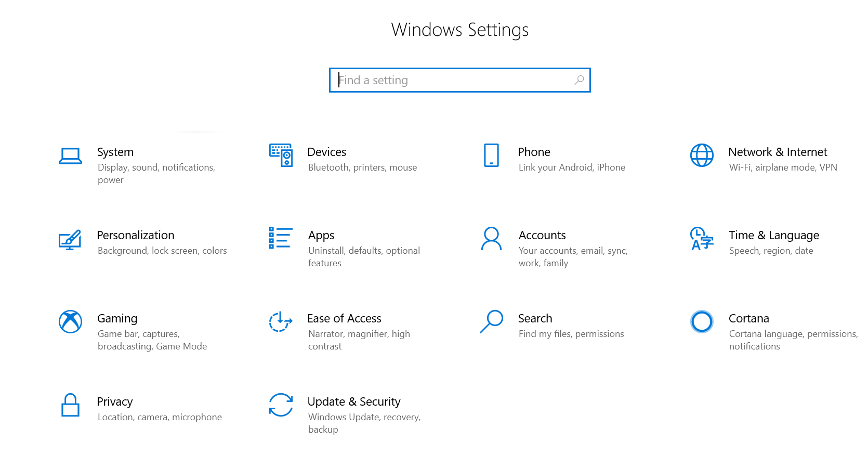Click the Time & Language icon
Viewport: 868px width, 467px height.
click(x=702, y=239)
